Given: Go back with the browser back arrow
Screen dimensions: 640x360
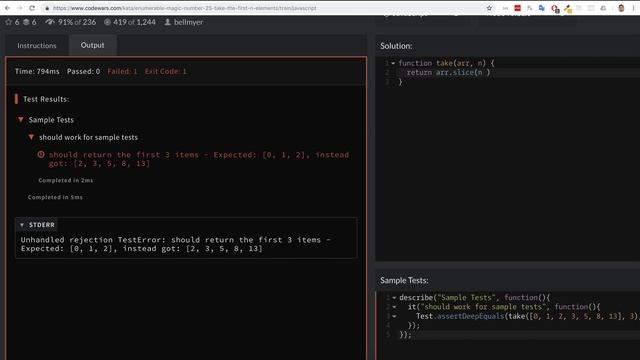Looking at the screenshot, I should click(x=7, y=8).
